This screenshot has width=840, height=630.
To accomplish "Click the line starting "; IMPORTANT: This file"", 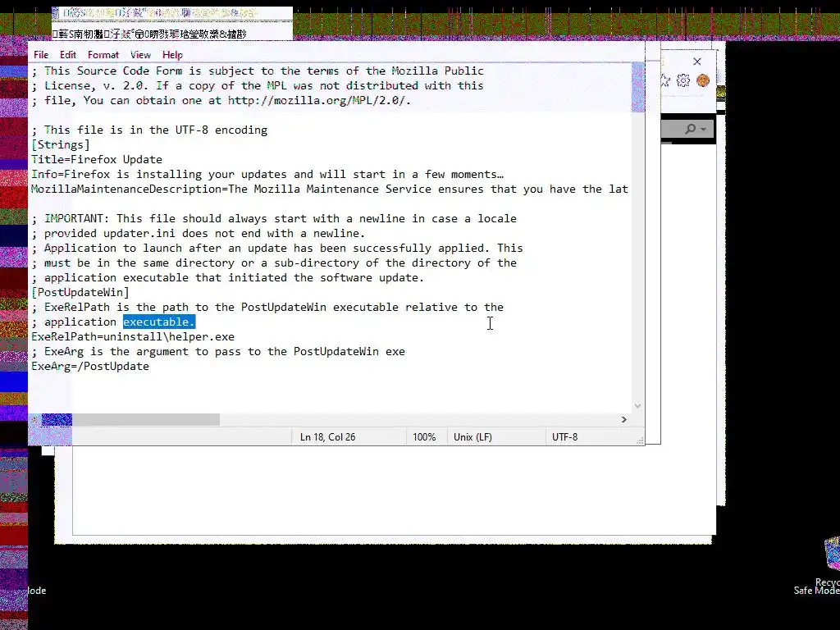I will pos(274,218).
